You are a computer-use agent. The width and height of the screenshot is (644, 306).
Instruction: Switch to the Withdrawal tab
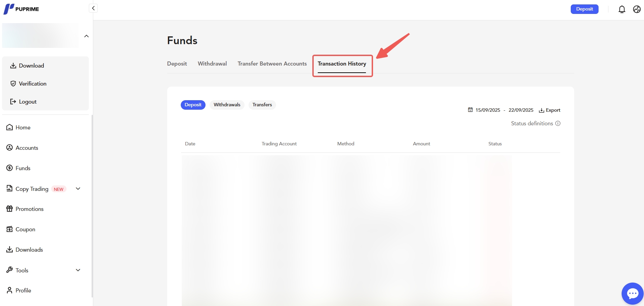click(x=212, y=64)
